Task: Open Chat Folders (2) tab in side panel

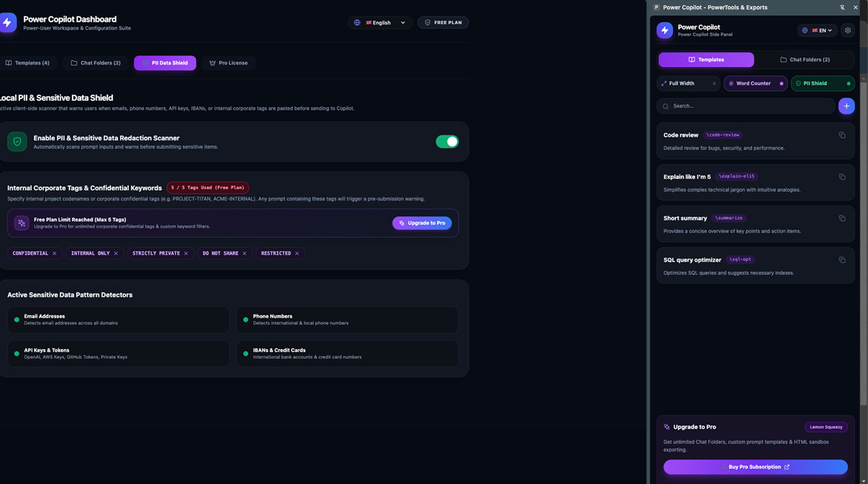Action: click(805, 60)
